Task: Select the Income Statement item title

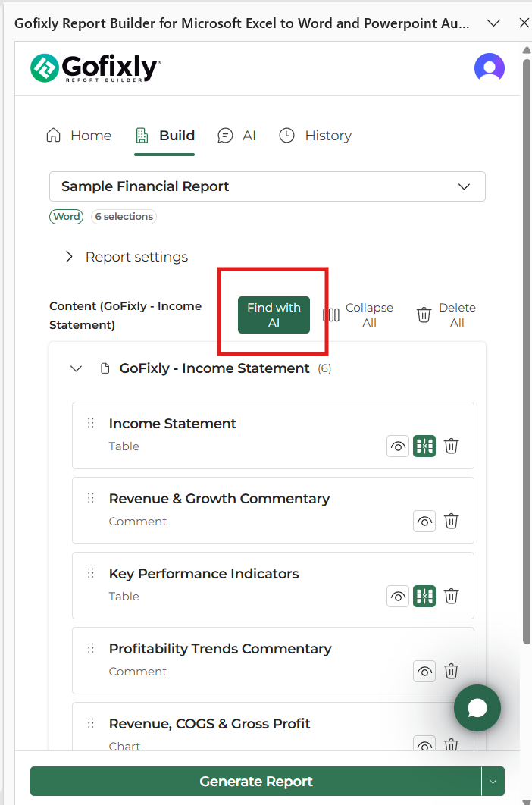Action: (173, 424)
